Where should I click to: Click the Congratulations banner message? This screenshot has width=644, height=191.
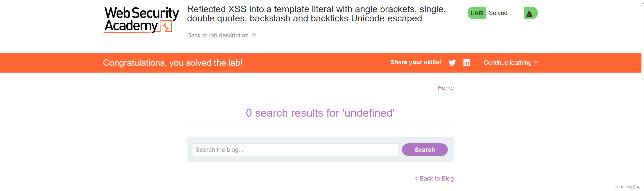click(x=173, y=63)
